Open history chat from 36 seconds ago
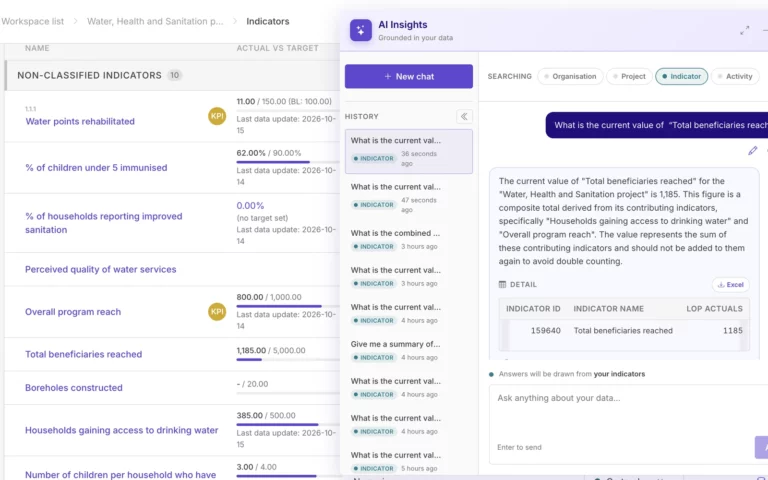Viewport: 768px width, 480px height. [x=408, y=151]
